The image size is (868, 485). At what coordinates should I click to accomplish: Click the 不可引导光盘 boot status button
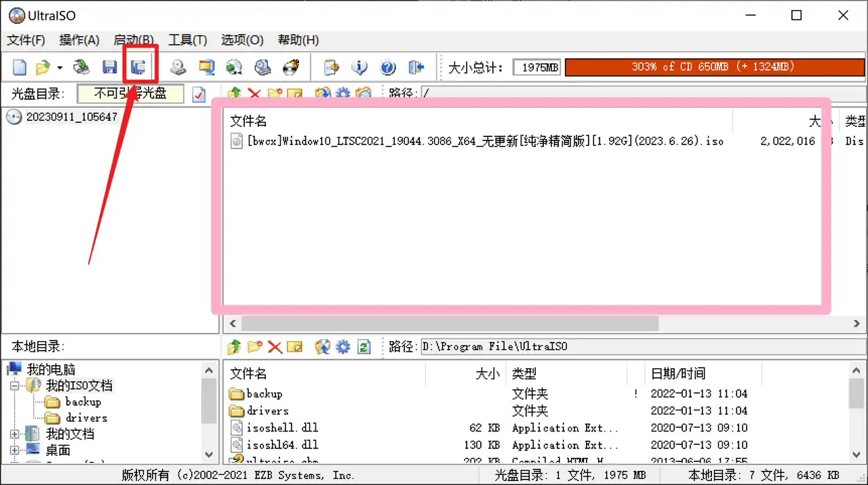tap(130, 94)
